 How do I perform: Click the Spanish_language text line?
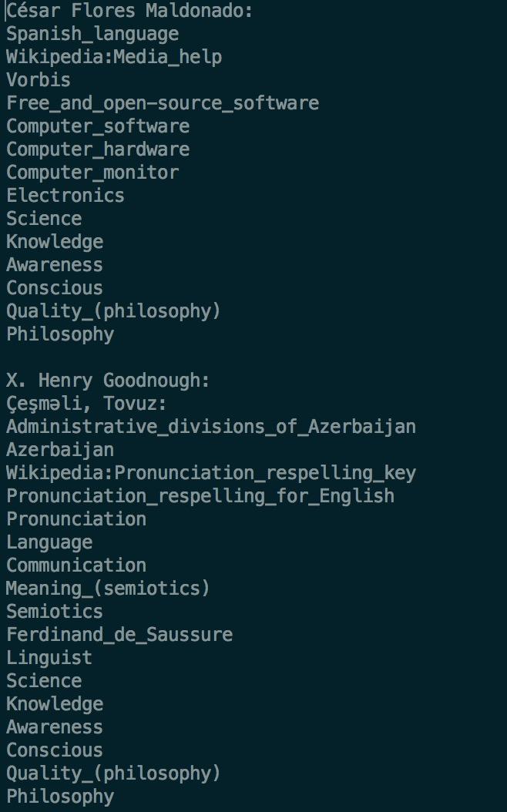tap(92, 34)
